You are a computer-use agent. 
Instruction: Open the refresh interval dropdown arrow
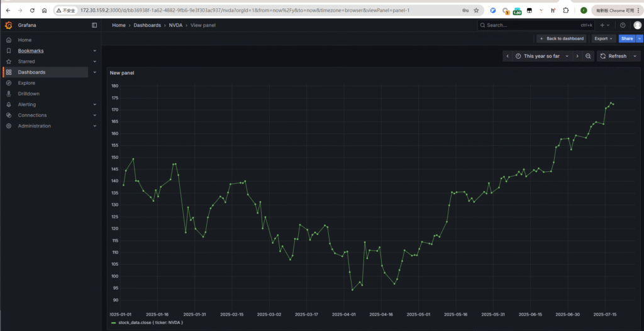(635, 56)
